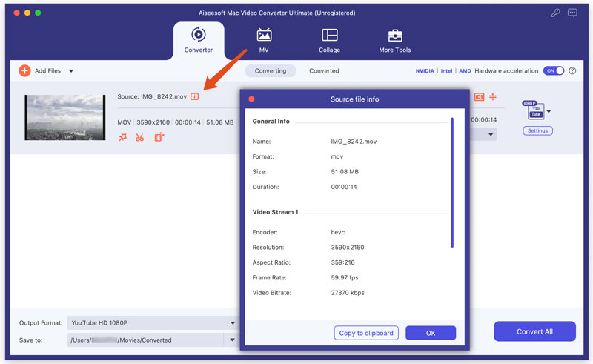Open the Output Format dropdown
This screenshot has width=593, height=364.
click(x=153, y=322)
